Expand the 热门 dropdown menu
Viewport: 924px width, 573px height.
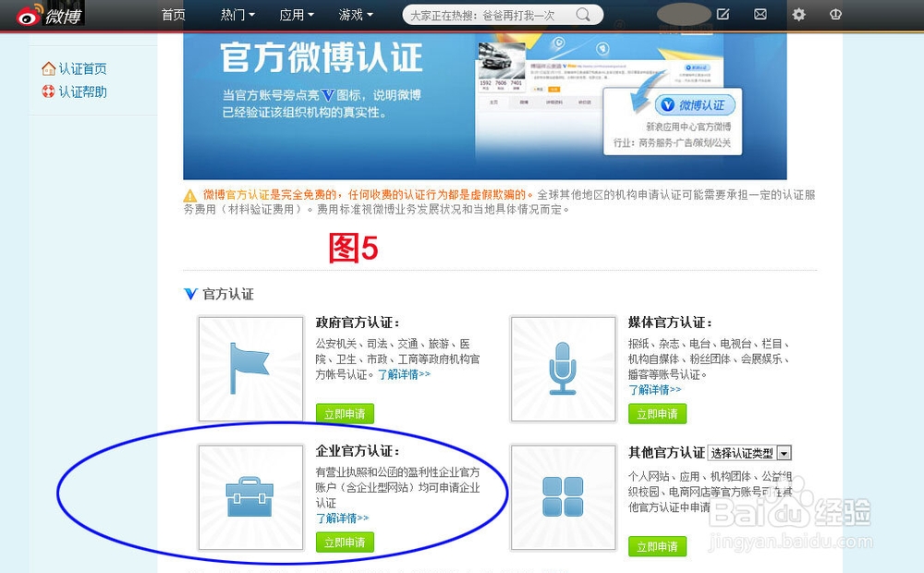pyautogui.click(x=237, y=15)
